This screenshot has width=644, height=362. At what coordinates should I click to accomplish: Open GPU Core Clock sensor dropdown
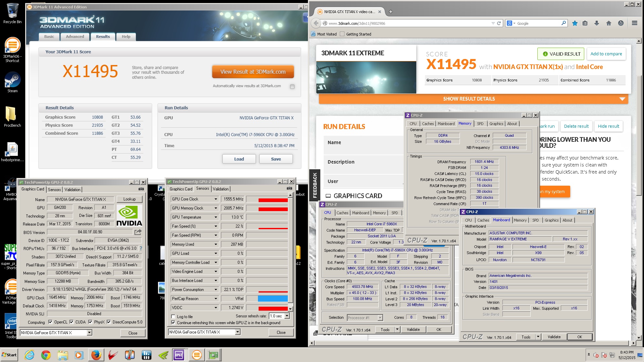point(216,199)
